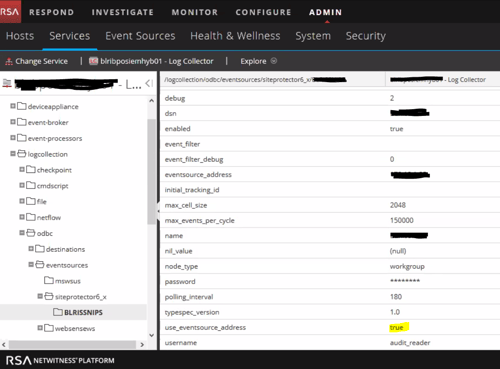Expand the websensews tree node
500x369 pixels.
40,328
